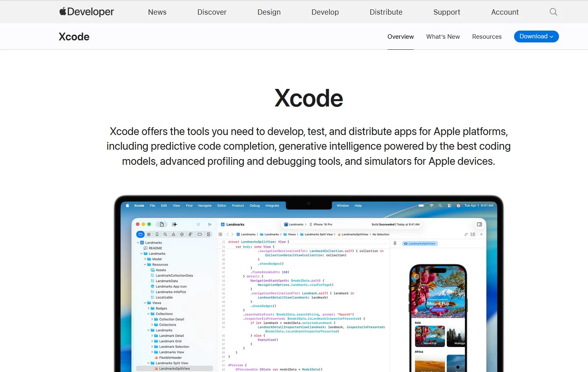Click the Project navigator folder icon in Xcode
The height and width of the screenshot is (372, 588).
pos(140,235)
